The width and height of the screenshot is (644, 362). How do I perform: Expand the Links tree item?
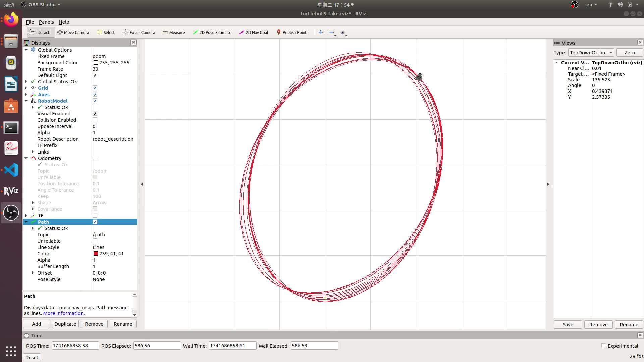click(x=33, y=152)
